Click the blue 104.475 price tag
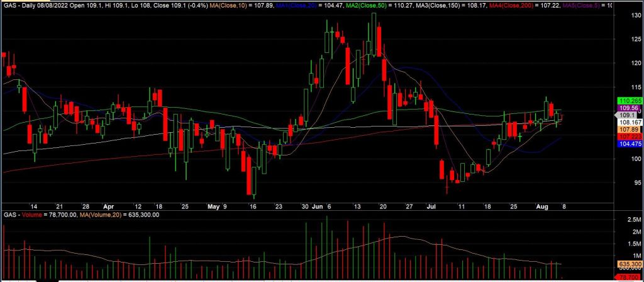The width and height of the screenshot is (644, 282). [x=630, y=144]
